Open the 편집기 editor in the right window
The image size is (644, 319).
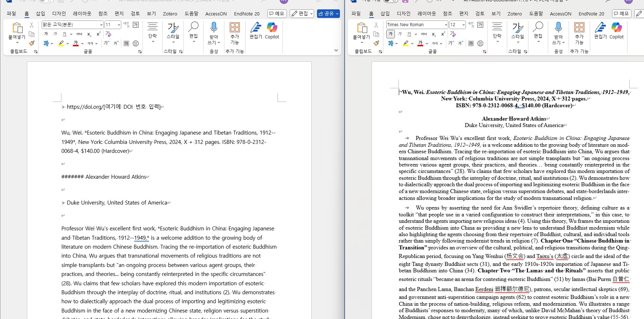coord(600,31)
